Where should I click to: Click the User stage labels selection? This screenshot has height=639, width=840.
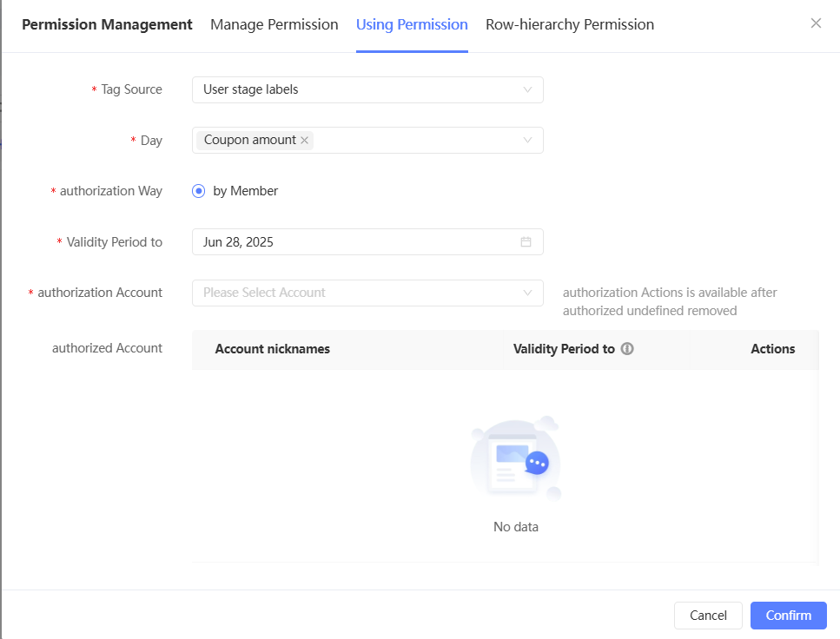251,89
